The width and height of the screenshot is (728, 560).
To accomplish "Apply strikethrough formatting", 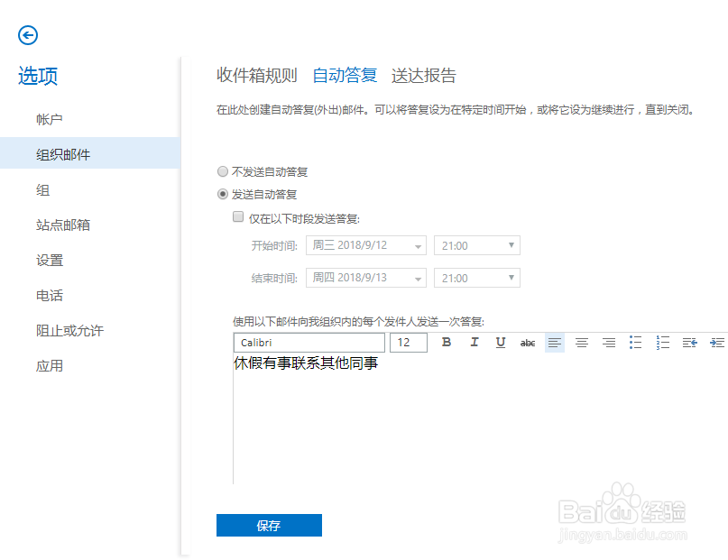I will 527,342.
